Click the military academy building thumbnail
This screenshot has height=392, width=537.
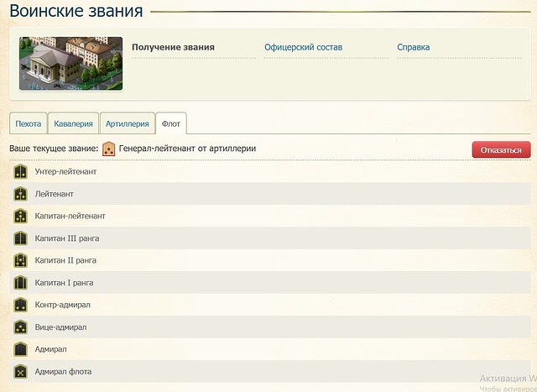tap(70, 64)
